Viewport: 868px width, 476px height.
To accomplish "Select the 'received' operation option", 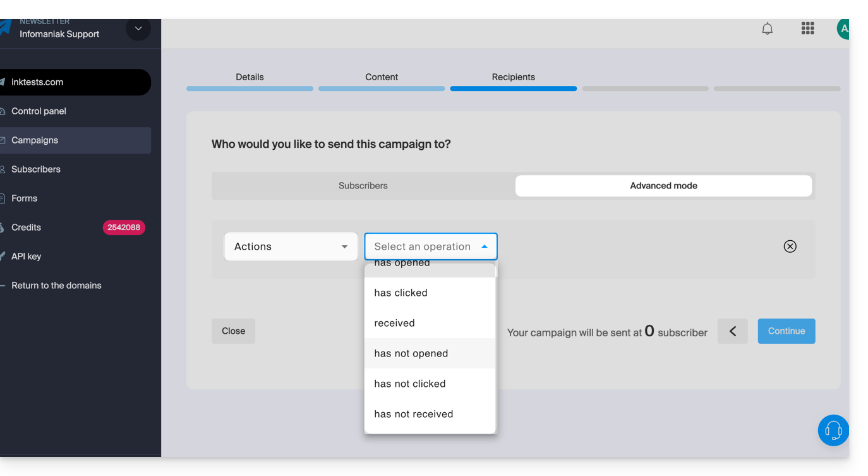I will (394, 323).
